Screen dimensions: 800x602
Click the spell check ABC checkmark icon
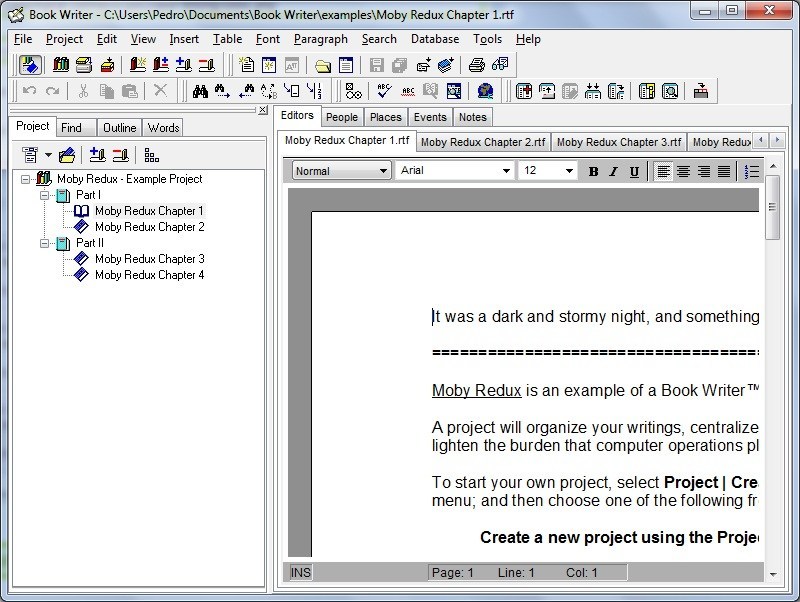coord(384,92)
